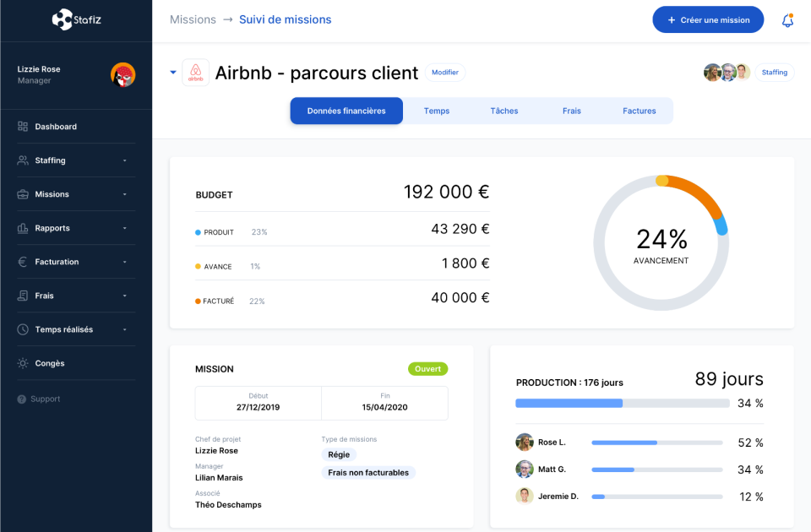Toggle the Régie mission type badge
The image size is (811, 532).
pyautogui.click(x=338, y=454)
